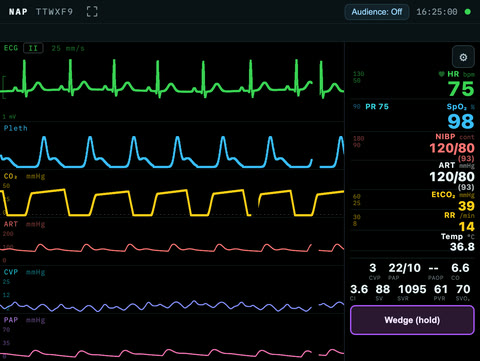Click NIBP alarm limits 180/90
Screen dimensions: 480x361
[359, 142]
